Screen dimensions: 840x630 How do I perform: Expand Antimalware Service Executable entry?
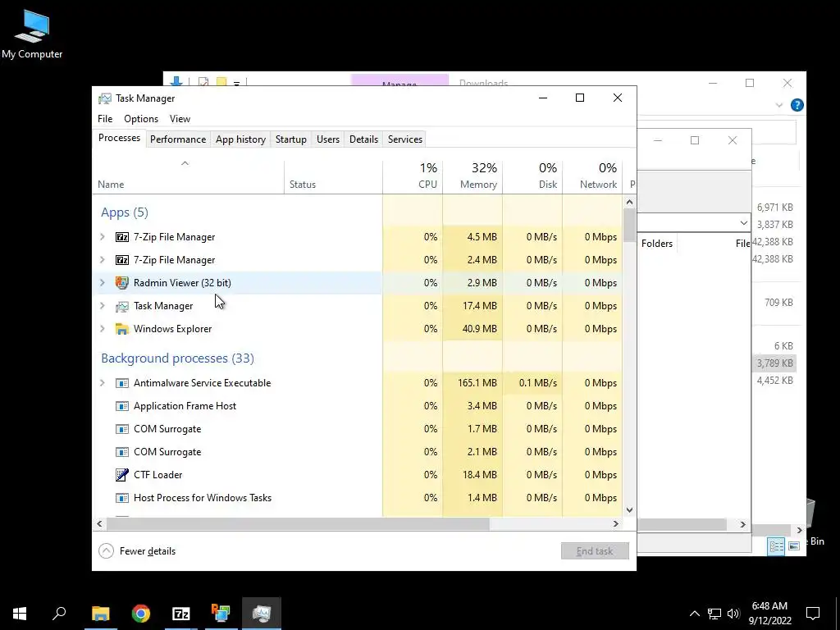click(x=103, y=383)
